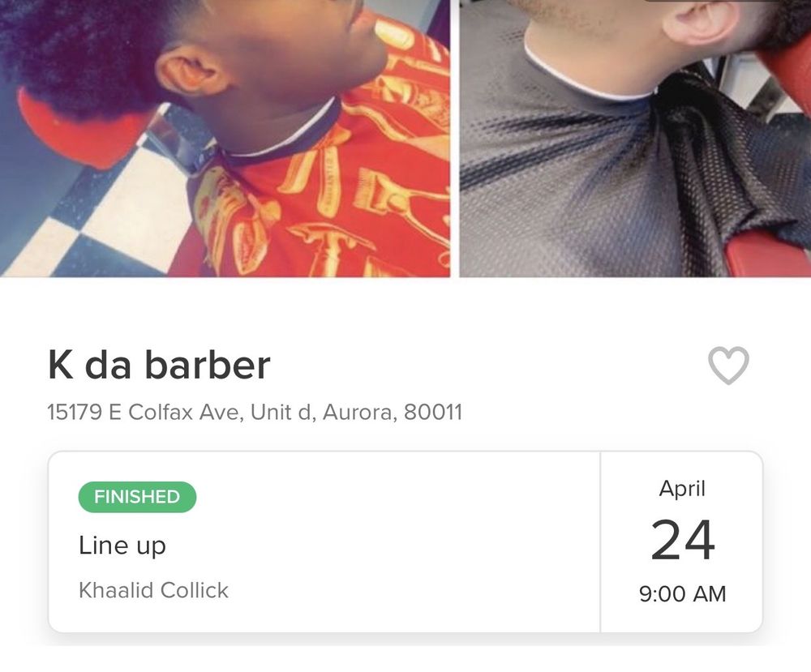Select the Line up service name
The image size is (811, 672).
(x=122, y=546)
